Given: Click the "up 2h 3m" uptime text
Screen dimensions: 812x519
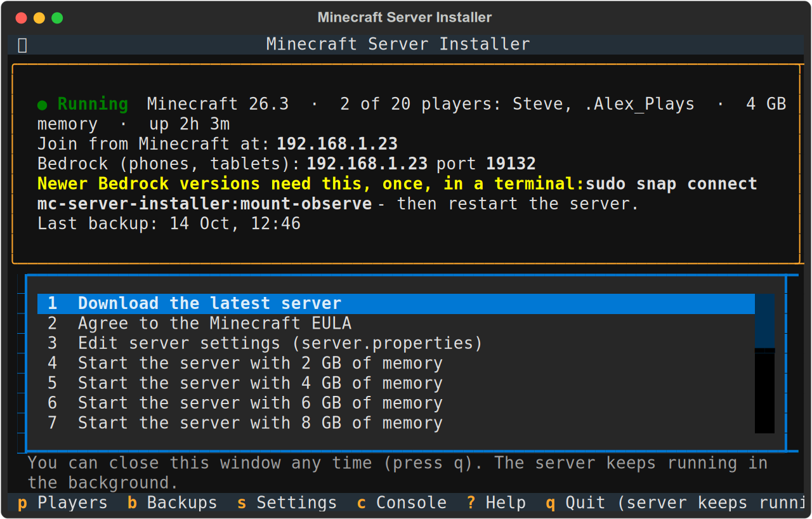Looking at the screenshot, I should [x=190, y=124].
